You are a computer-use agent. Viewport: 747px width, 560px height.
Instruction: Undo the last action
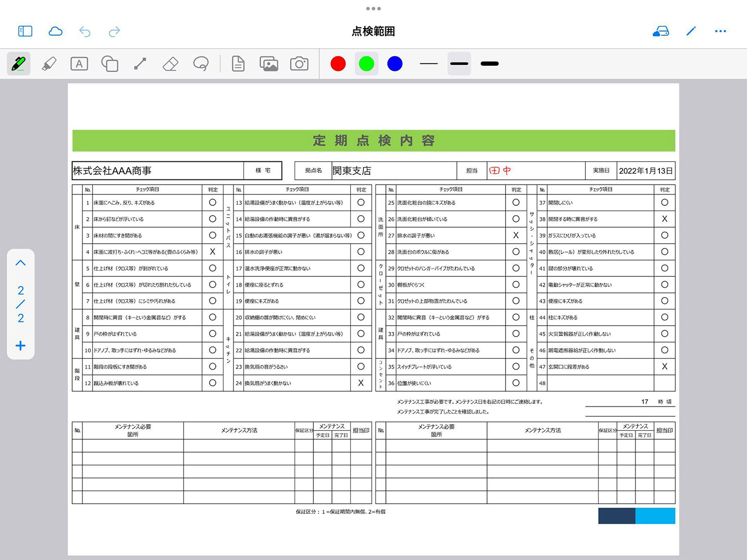(85, 32)
